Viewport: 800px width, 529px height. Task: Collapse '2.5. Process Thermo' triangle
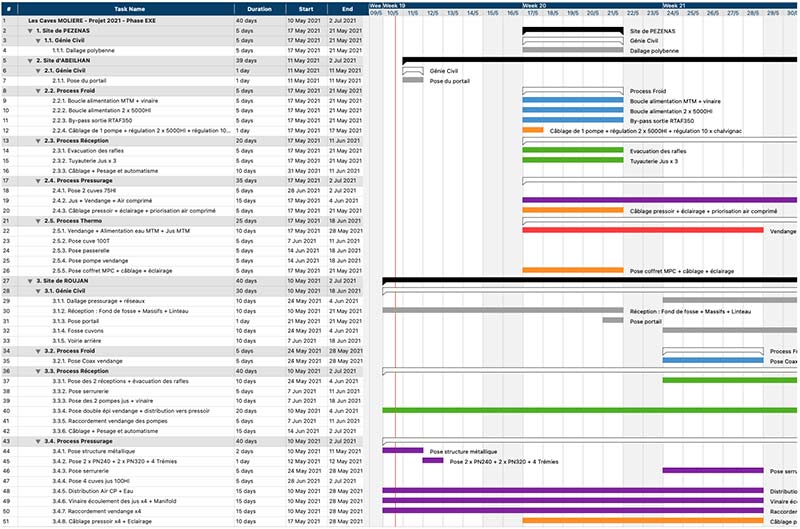pos(37,220)
